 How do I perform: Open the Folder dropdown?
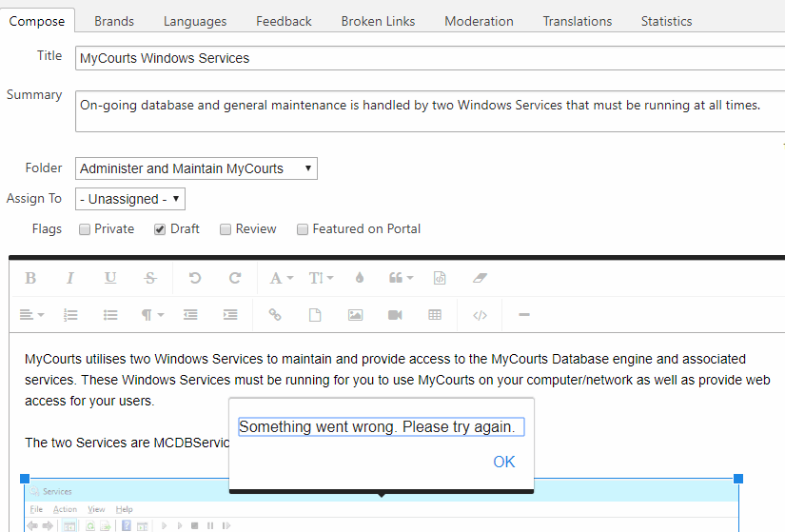(x=196, y=168)
